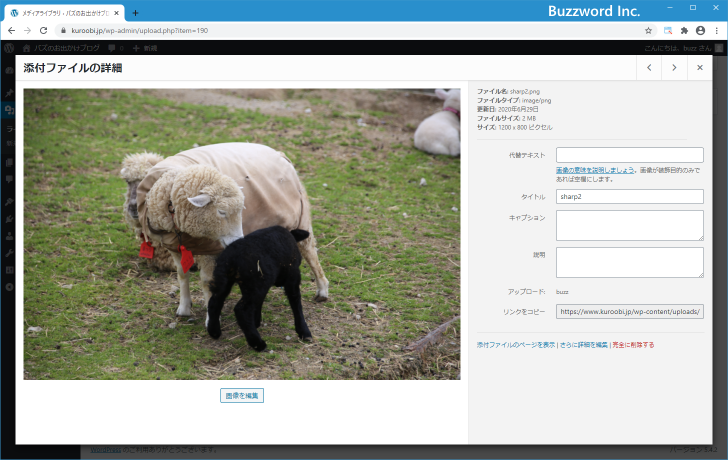
Task: Focus the 代替テキスト input field
Action: [x=629, y=155]
